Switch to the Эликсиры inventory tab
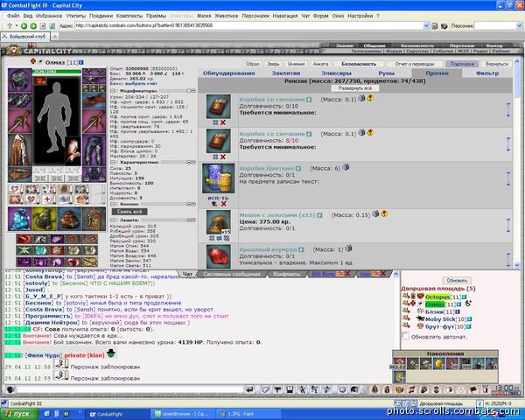This screenshot has width=525, height=420. pyautogui.click(x=337, y=73)
